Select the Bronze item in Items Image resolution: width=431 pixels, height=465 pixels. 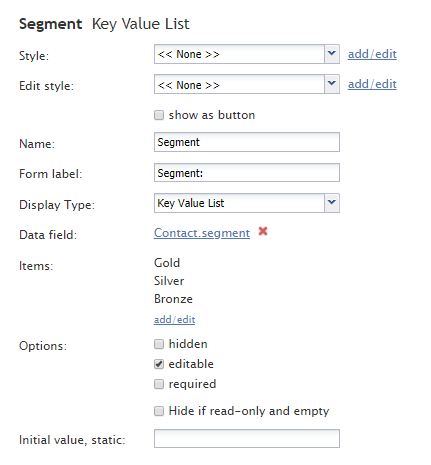pyautogui.click(x=173, y=299)
